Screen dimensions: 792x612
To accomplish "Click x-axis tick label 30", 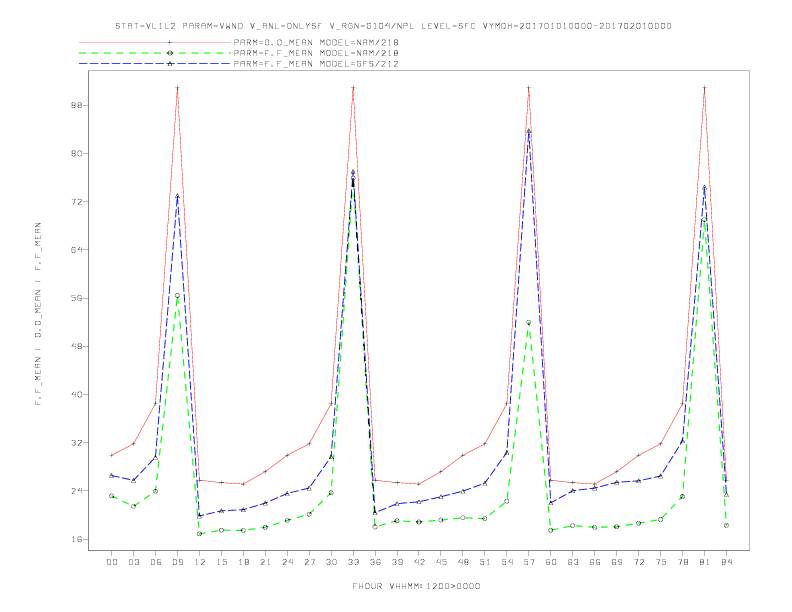I will point(331,562).
